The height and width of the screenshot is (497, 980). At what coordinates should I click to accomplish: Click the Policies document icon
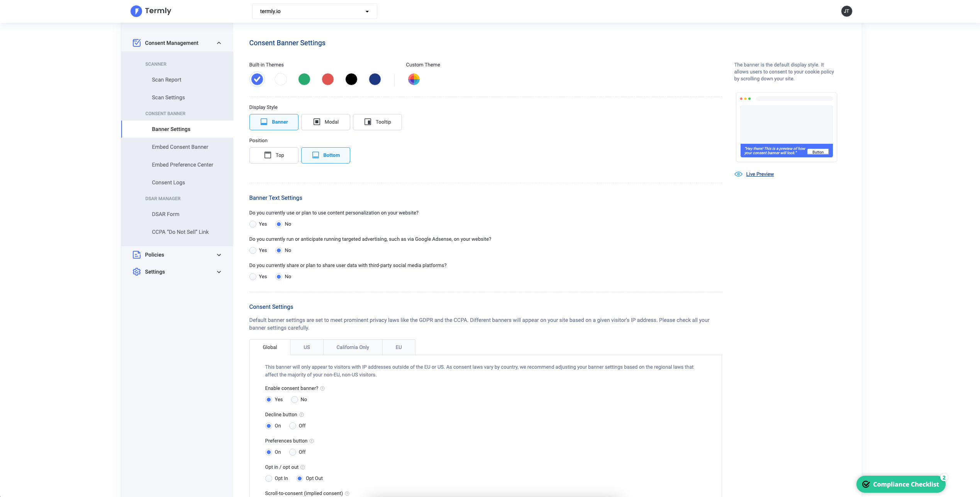(x=137, y=255)
